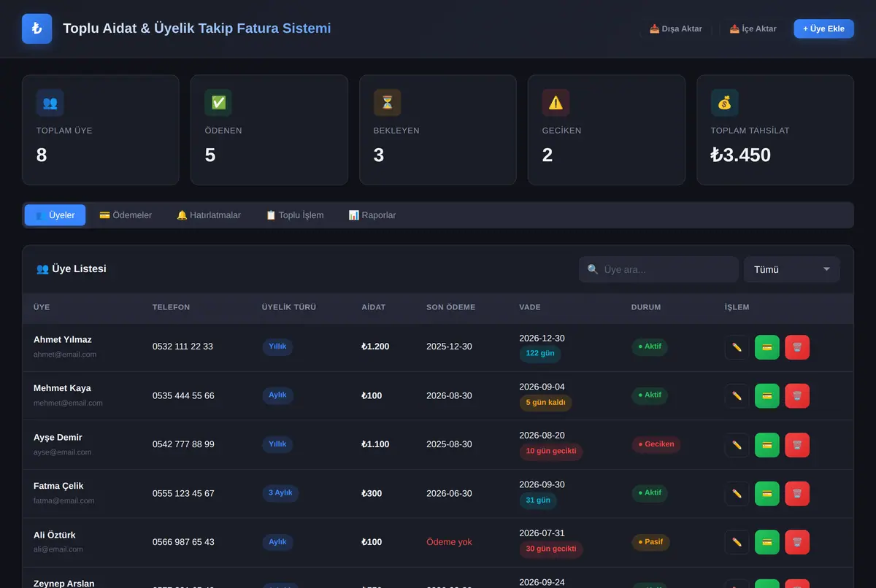Record payment for Fatma Çelik

click(767, 494)
